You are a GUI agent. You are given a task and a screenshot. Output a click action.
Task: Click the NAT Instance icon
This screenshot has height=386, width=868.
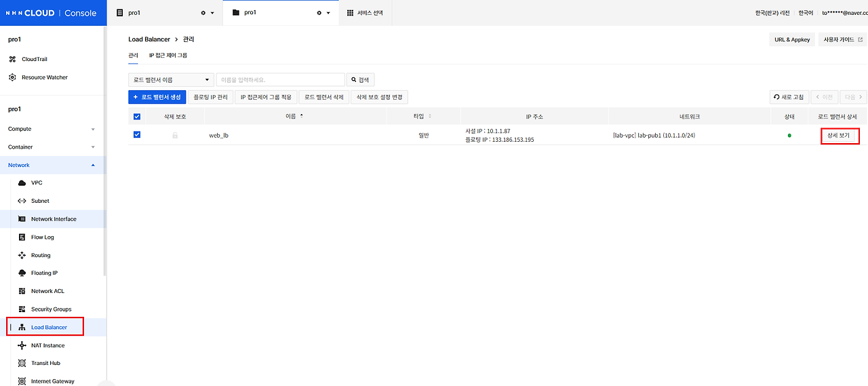click(22, 345)
